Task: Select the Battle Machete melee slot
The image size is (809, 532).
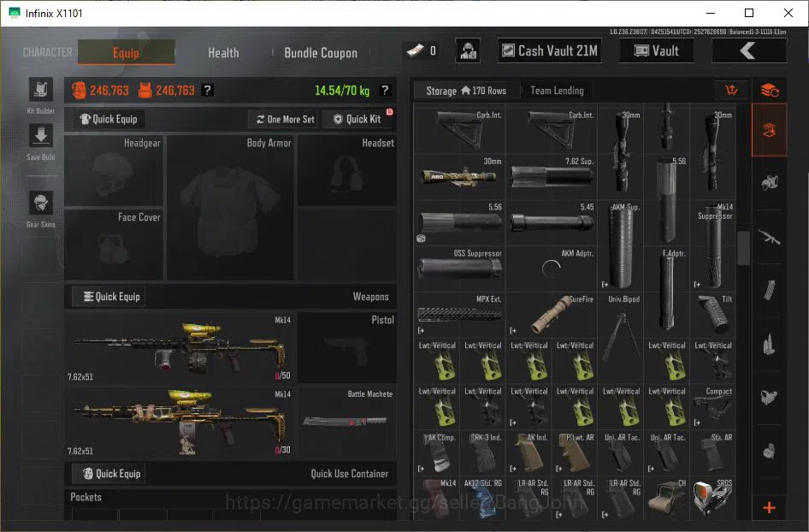Action: tap(347, 421)
